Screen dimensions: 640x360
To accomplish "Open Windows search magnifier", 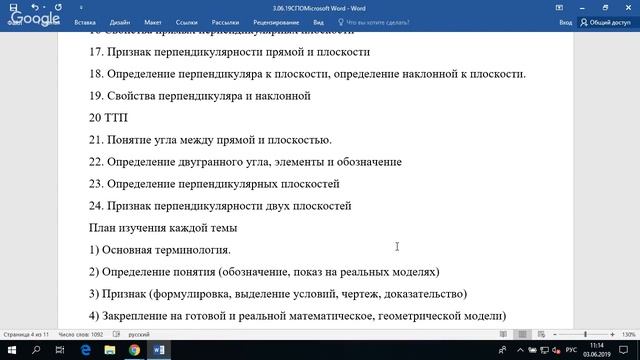I will 36,350.
